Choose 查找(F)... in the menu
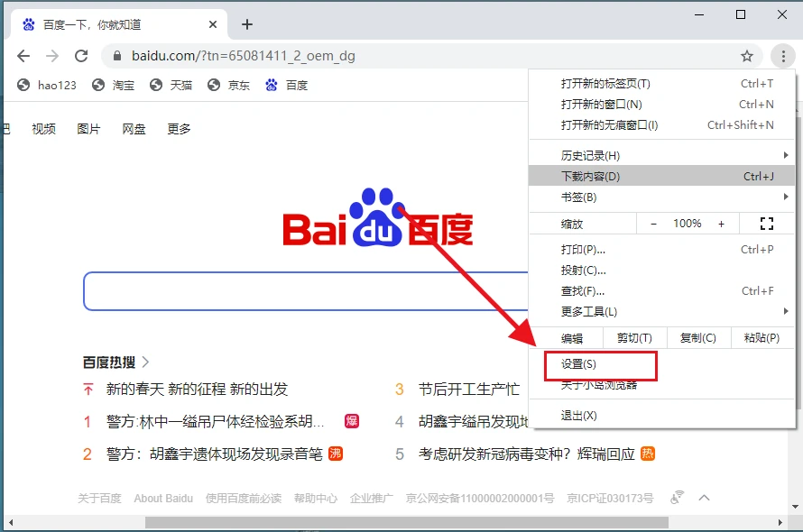The width and height of the screenshot is (803, 532). pyautogui.click(x=661, y=291)
